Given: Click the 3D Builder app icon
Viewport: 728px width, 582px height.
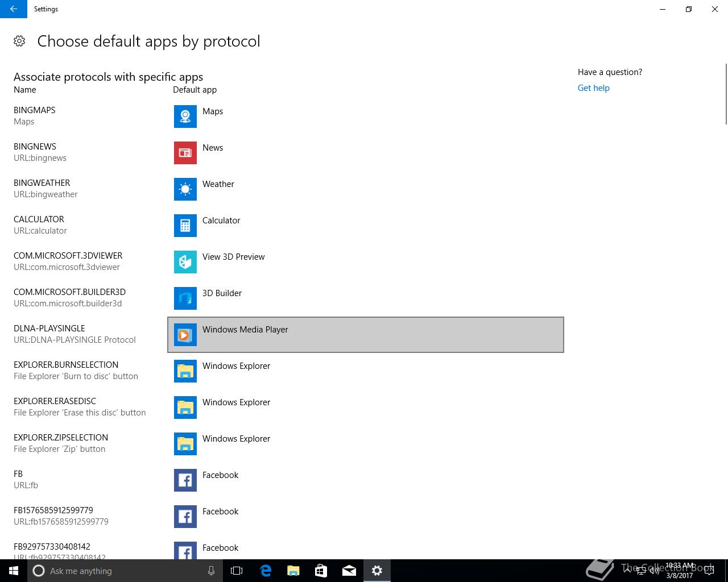Looking at the screenshot, I should [185, 298].
